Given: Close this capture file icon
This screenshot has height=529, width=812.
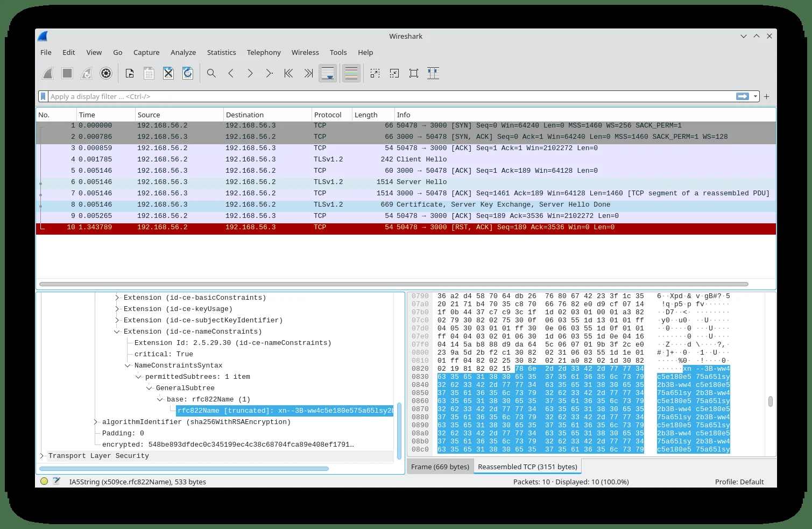Looking at the screenshot, I should 168,73.
